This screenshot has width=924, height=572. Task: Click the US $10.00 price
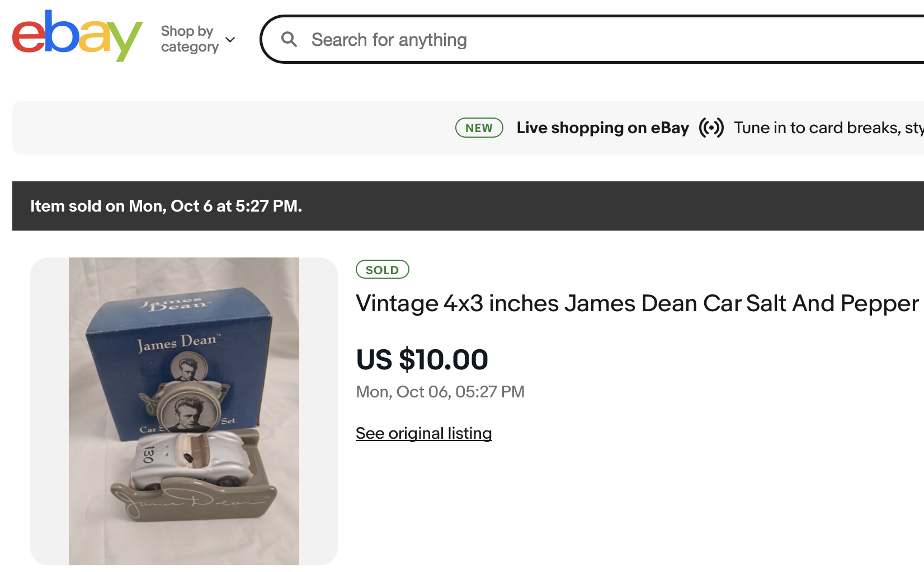(x=422, y=359)
